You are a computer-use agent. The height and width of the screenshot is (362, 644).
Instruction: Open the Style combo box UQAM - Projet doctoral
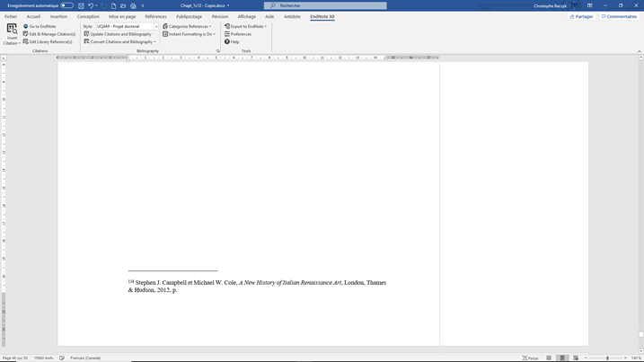127,26
